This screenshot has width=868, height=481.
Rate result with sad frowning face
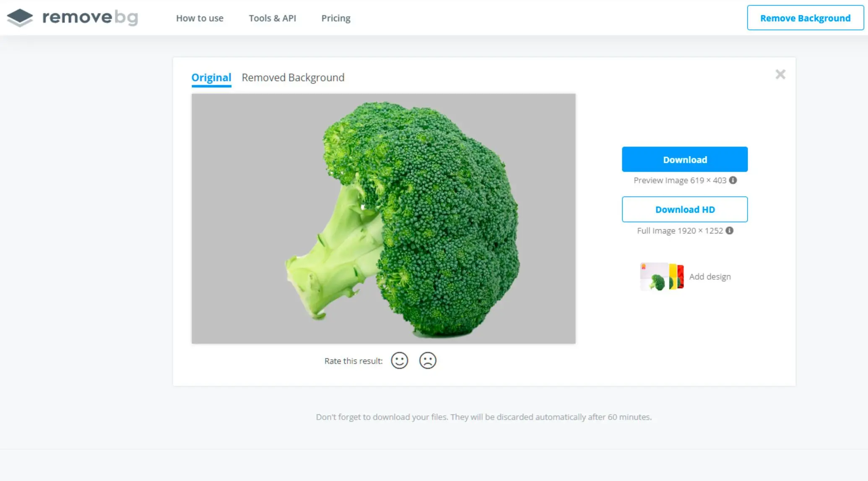click(x=428, y=361)
